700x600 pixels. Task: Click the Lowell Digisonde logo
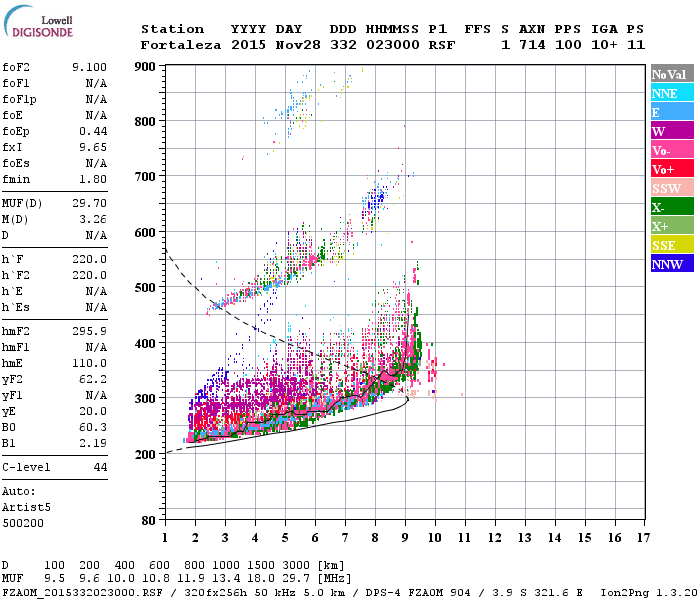coord(38,21)
